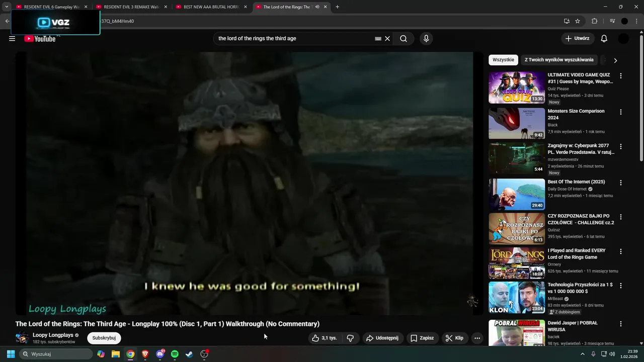Close the Lord of the Rings tab
Screen dimensions: 644x362
[x=326, y=7]
